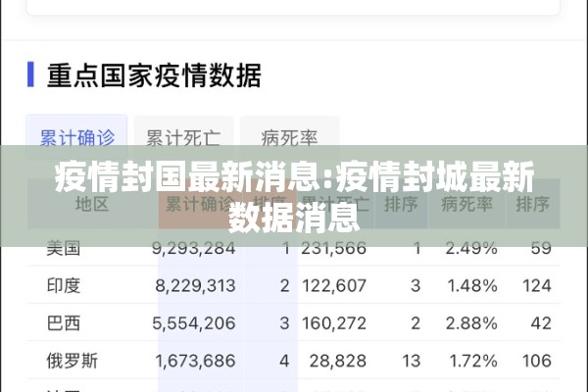The image size is (588, 392).
Task: Click the value 9,293,284
Action: (x=193, y=248)
